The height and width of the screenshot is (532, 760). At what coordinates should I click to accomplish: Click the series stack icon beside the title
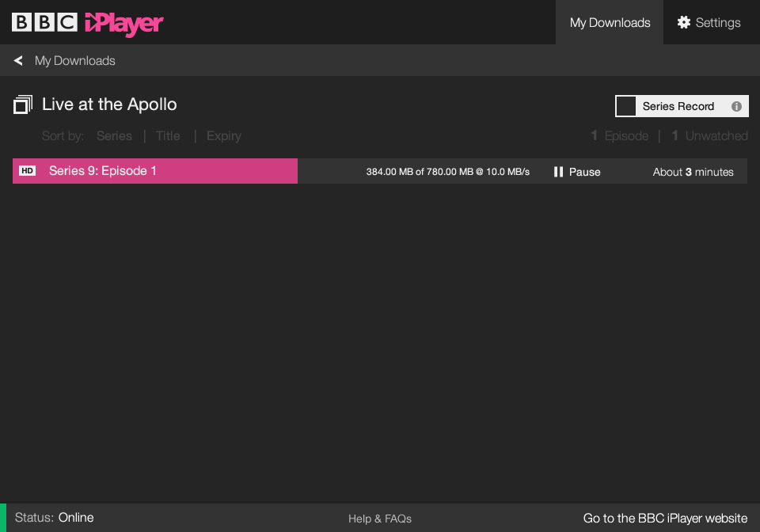click(23, 104)
